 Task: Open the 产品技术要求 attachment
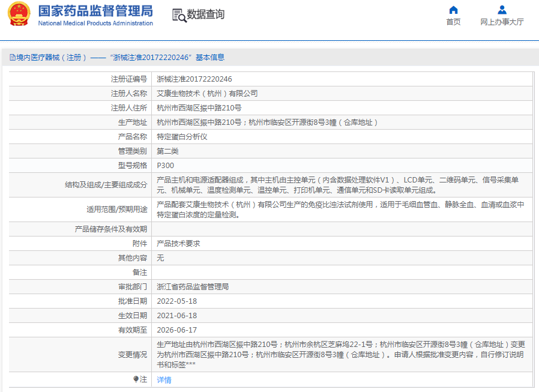(x=178, y=244)
